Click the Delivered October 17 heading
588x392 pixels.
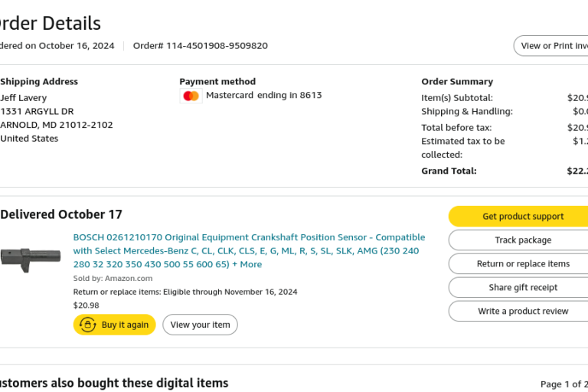point(61,214)
